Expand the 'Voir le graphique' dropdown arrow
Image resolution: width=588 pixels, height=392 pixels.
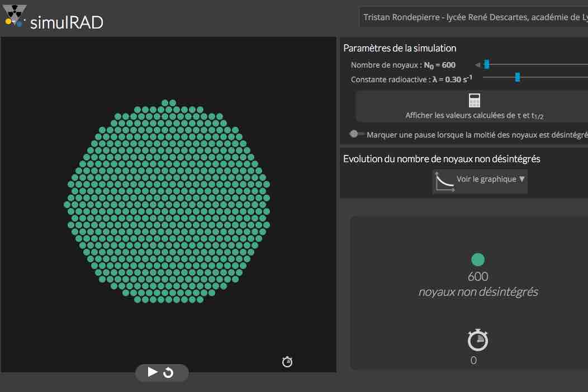pos(522,180)
